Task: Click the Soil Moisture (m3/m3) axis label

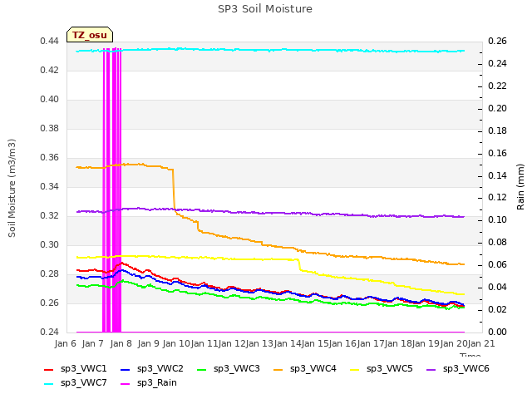Action: (12, 188)
